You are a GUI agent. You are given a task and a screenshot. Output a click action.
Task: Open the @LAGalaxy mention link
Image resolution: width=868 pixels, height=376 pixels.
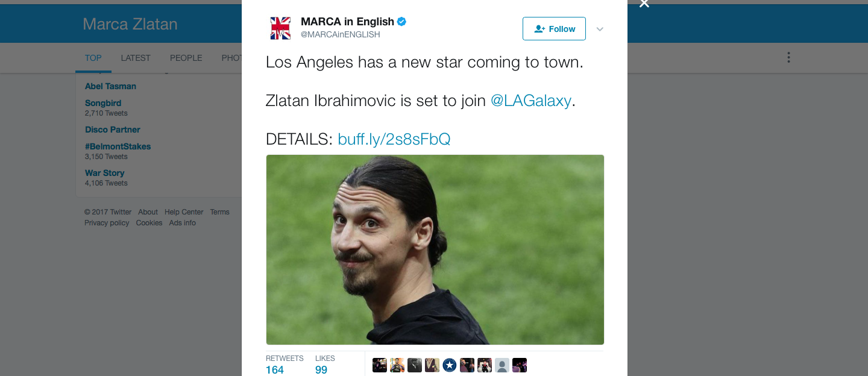[531, 101]
